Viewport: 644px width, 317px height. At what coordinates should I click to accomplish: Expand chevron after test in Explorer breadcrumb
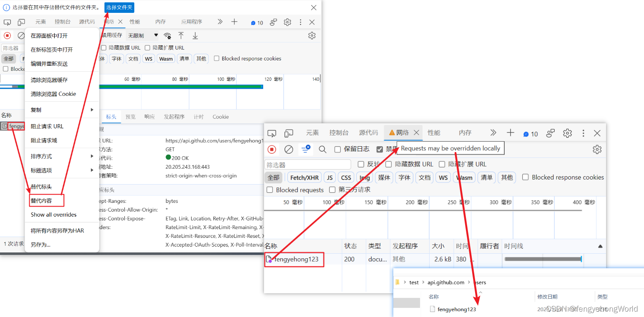tap(423, 282)
